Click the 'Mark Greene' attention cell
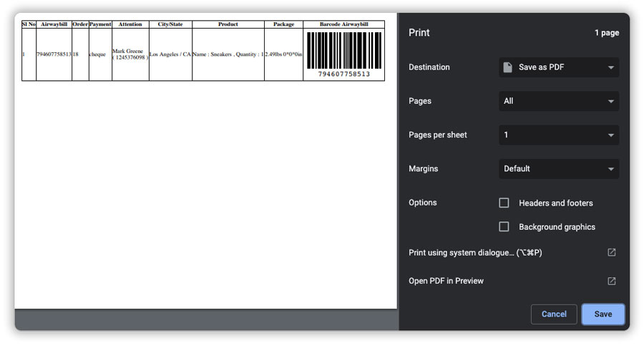Image resolution: width=644 pixels, height=346 pixels. (130, 54)
